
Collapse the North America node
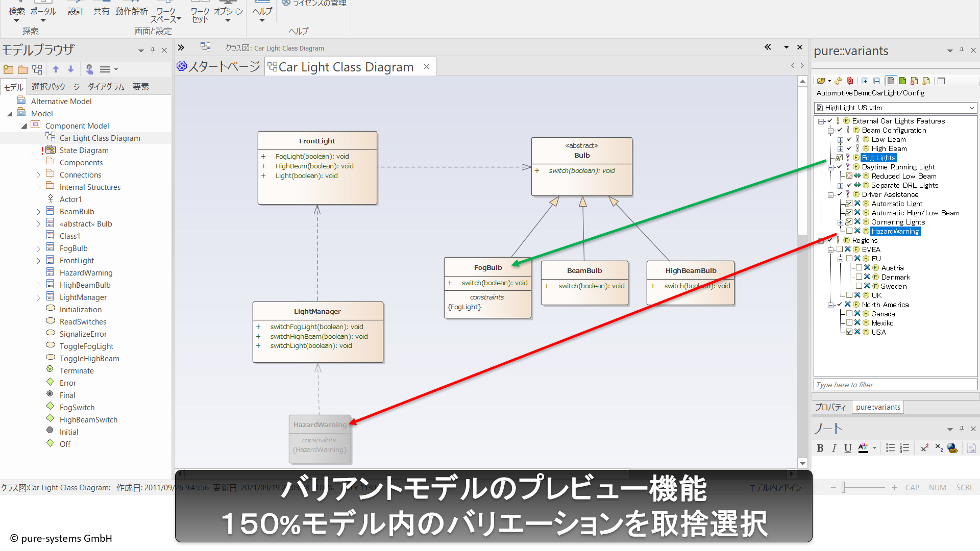point(830,305)
